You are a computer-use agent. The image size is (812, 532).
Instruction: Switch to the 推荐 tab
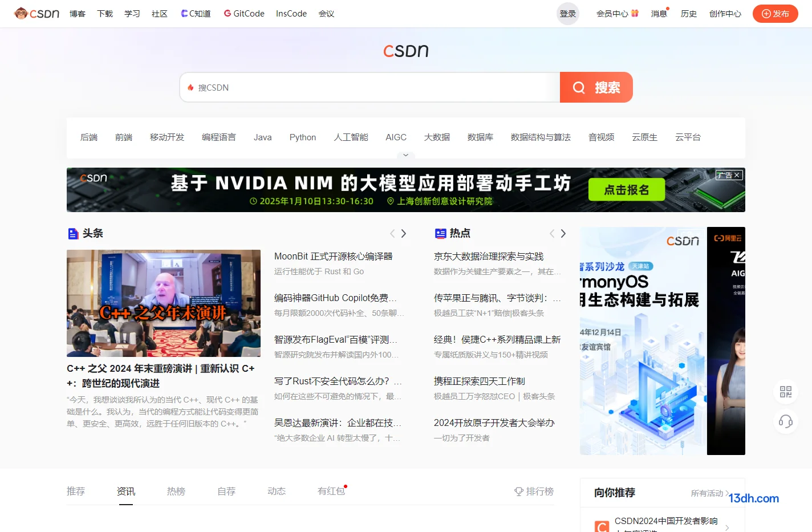pyautogui.click(x=76, y=492)
